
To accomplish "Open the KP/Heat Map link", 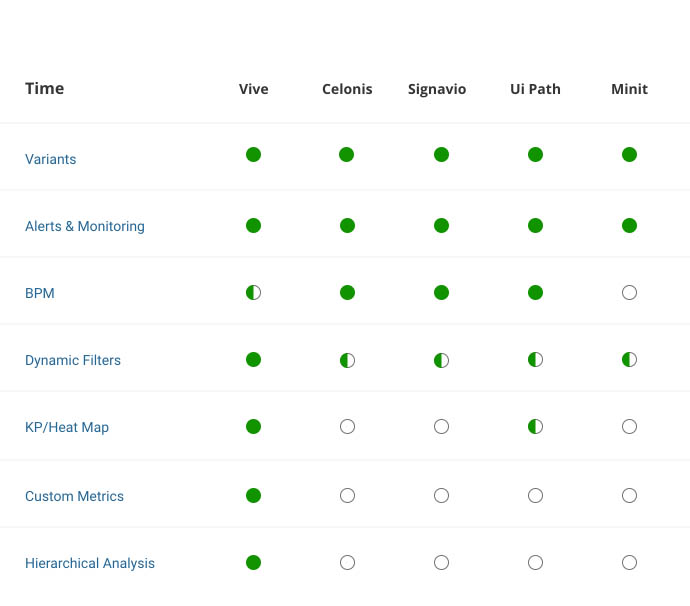I will point(67,427).
